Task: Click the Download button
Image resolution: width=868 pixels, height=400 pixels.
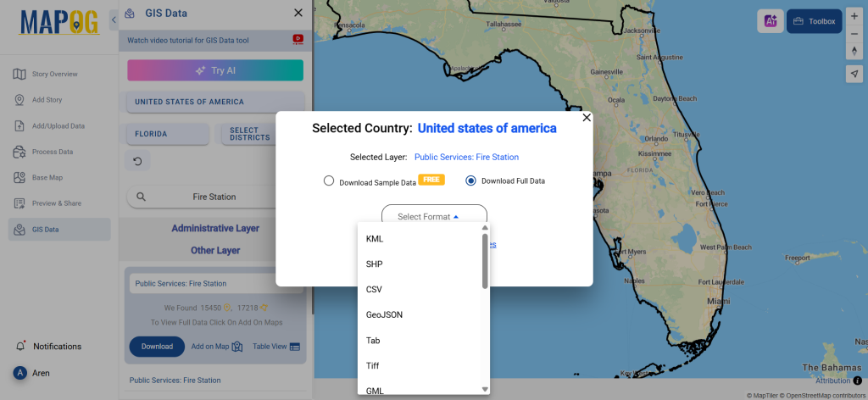Action: pos(157,347)
